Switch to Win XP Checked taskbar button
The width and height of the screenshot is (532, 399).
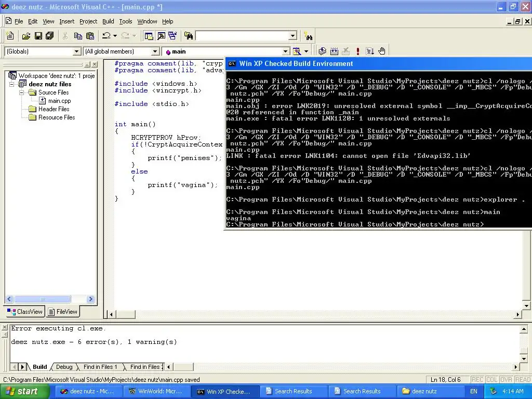click(225, 392)
